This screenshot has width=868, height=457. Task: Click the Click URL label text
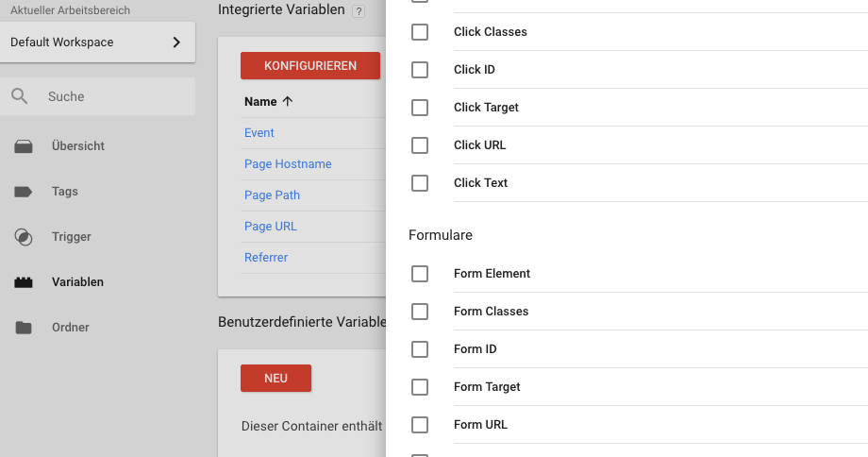(x=479, y=145)
